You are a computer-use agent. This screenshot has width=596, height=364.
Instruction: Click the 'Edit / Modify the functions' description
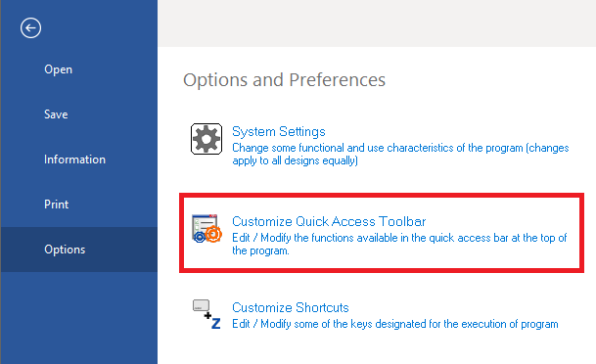point(399,244)
